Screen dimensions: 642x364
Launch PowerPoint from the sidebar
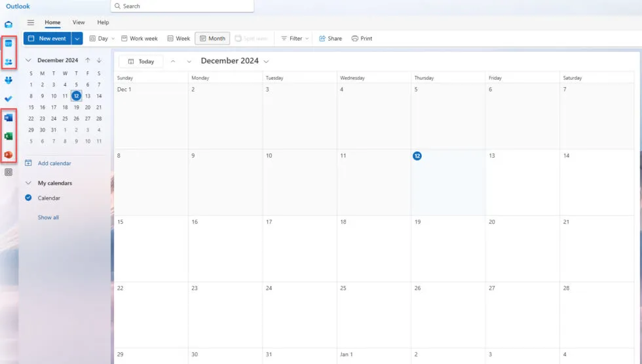tap(8, 155)
